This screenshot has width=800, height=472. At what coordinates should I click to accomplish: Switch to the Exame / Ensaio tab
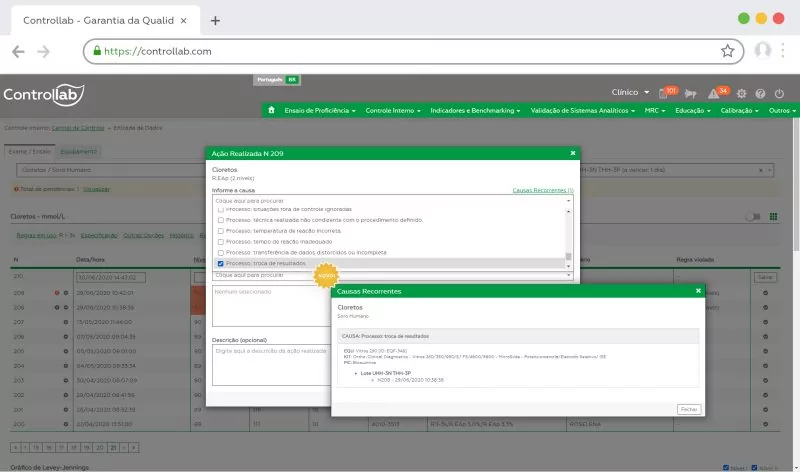click(x=30, y=152)
